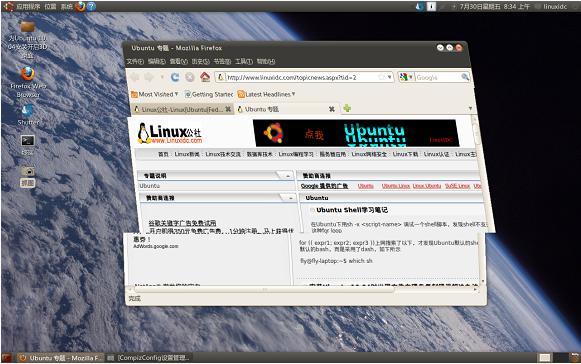The image size is (581, 364).
Task: Close the Ubuntu 专题 tab
Action: coord(332,109)
